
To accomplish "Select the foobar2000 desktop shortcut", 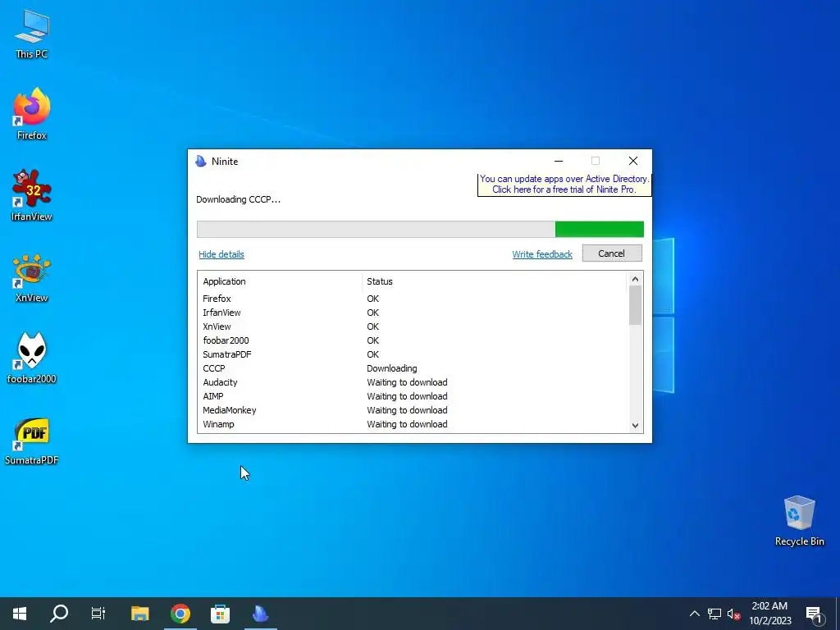I will (32, 358).
